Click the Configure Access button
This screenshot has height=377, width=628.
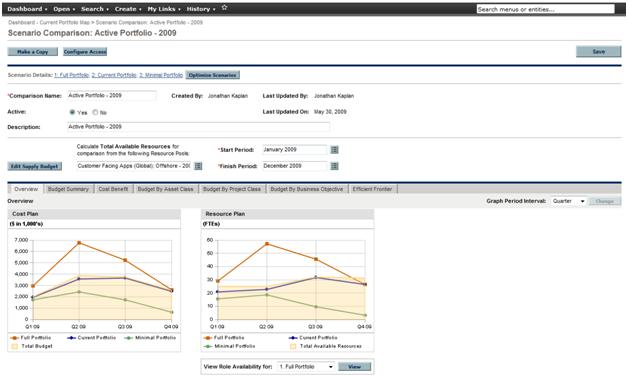pyautogui.click(x=85, y=52)
